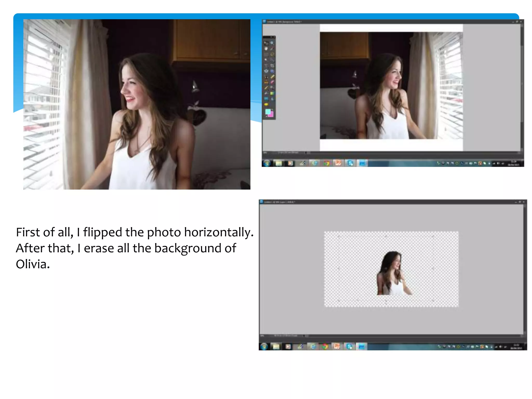Activate the pink Eraser tool
532x399 pixels.
(x=272, y=82)
